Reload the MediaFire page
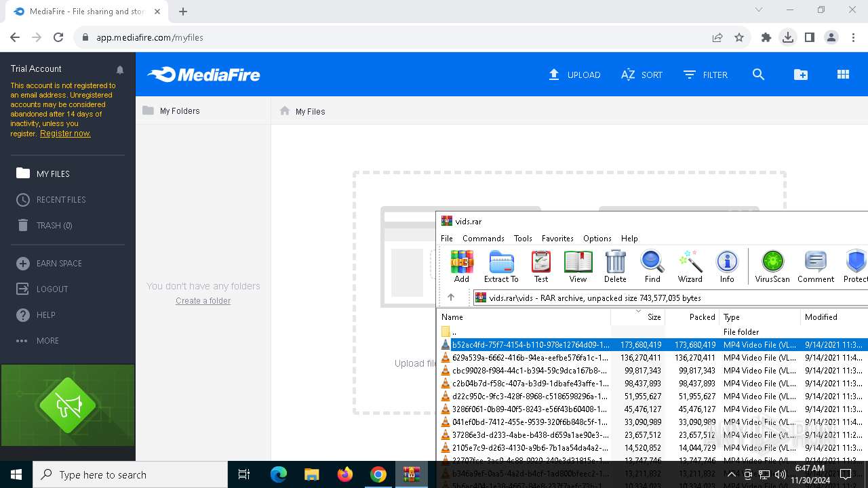868x488 pixels. pos(58,37)
